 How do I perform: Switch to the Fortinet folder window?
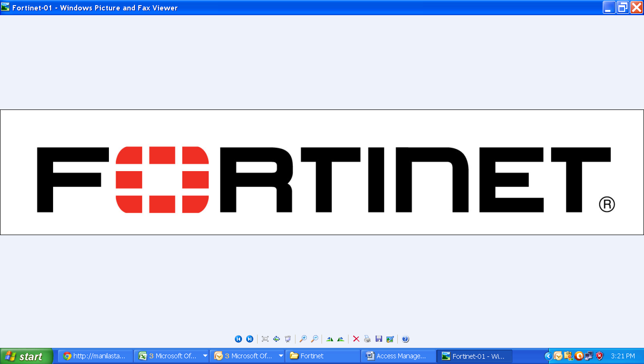click(x=323, y=356)
